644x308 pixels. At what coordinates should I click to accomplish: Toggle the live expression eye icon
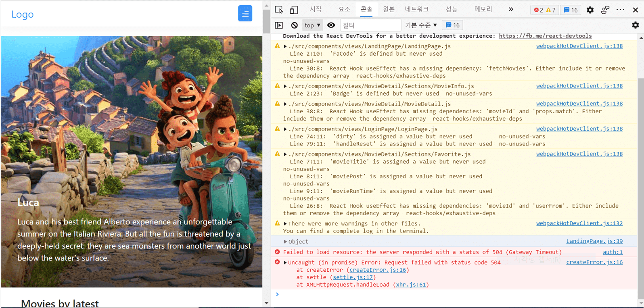(x=331, y=25)
